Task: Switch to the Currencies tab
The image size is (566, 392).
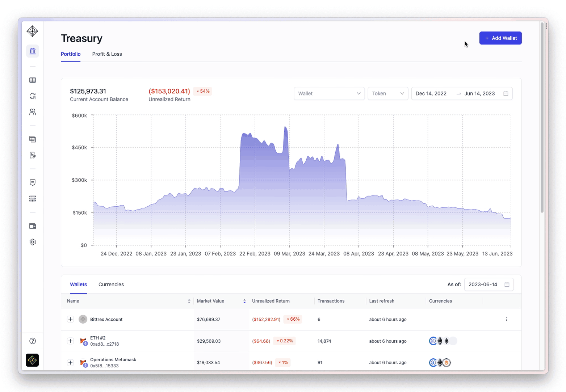Action: click(x=111, y=284)
